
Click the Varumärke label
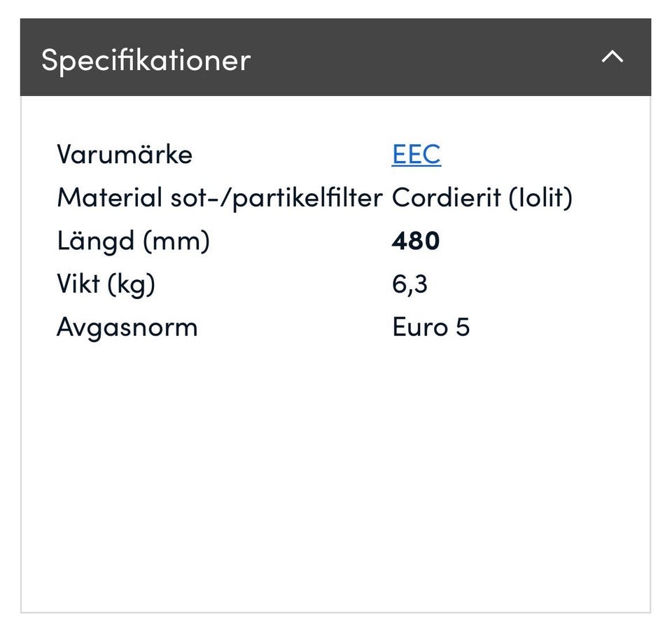(x=124, y=154)
